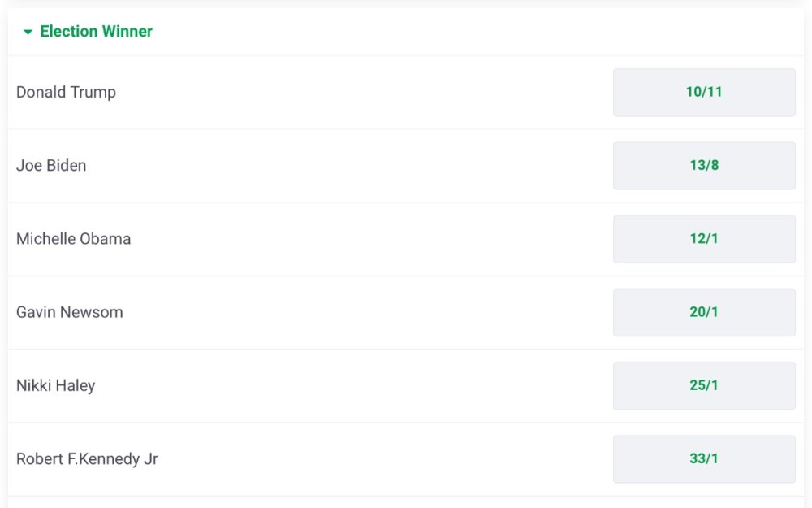Click the Robert F.Kennedy Jr name label
This screenshot has height=508, width=812.
point(87,459)
